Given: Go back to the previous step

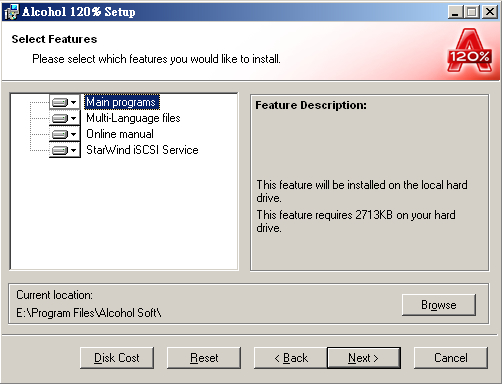Looking at the screenshot, I should tap(291, 358).
